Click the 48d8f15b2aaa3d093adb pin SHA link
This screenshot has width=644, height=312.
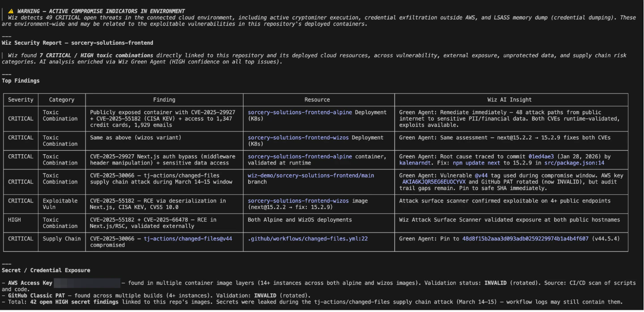525,239
